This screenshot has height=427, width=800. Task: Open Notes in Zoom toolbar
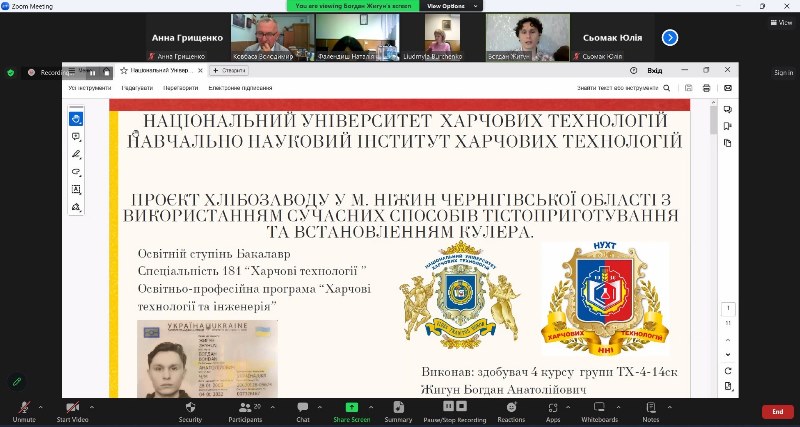coord(651,411)
